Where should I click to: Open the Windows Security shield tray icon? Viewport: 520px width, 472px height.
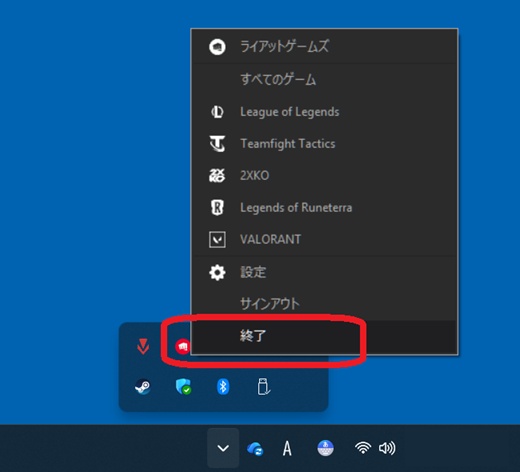click(x=183, y=387)
